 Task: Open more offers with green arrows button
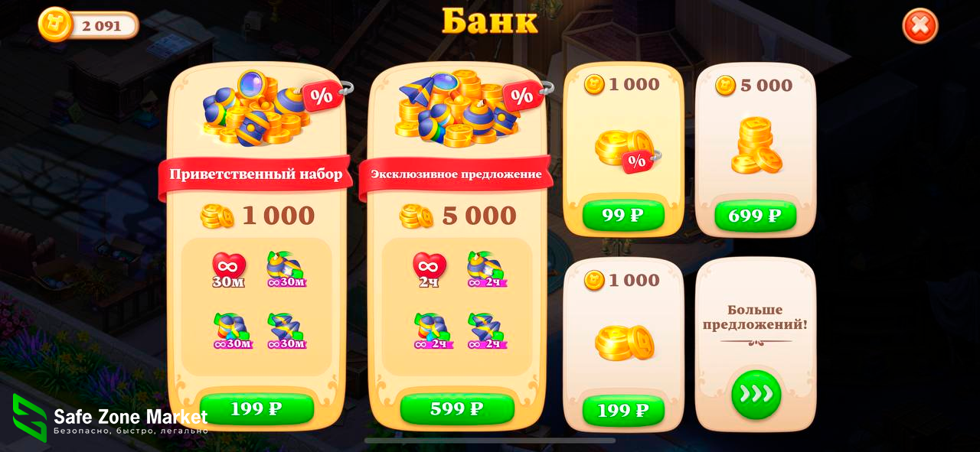pyautogui.click(x=756, y=395)
